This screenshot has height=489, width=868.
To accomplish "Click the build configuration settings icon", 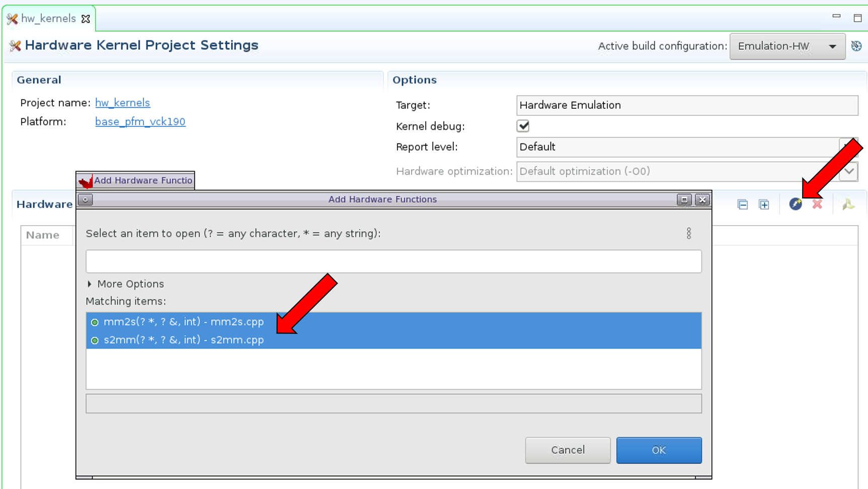I will pos(856,46).
